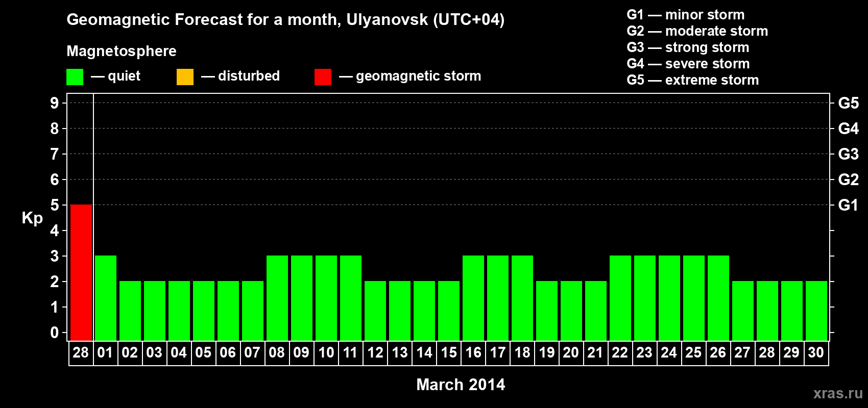This screenshot has height=408, width=868.
Task: Click the Kp axis label
Action: (32, 218)
